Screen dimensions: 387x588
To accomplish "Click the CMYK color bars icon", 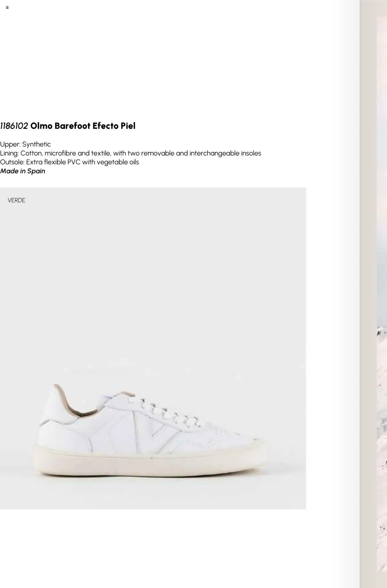I will (7, 7).
